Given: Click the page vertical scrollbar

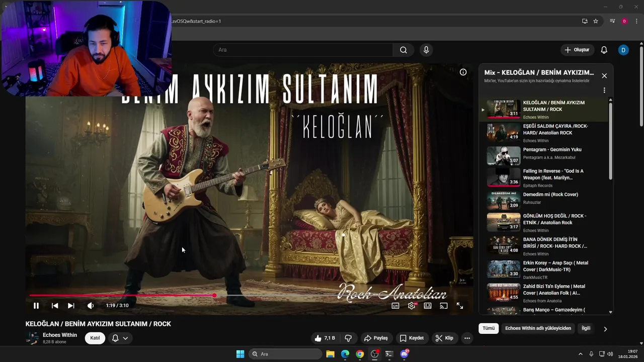Looking at the screenshot, I should [641, 86].
